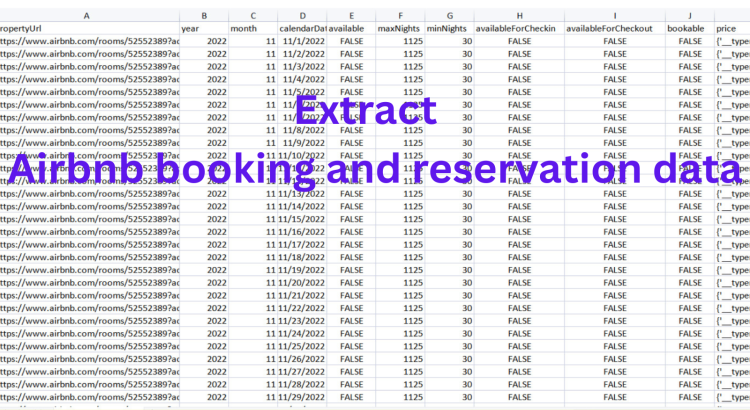Select the 11/25/2022 date cell

pos(302,346)
